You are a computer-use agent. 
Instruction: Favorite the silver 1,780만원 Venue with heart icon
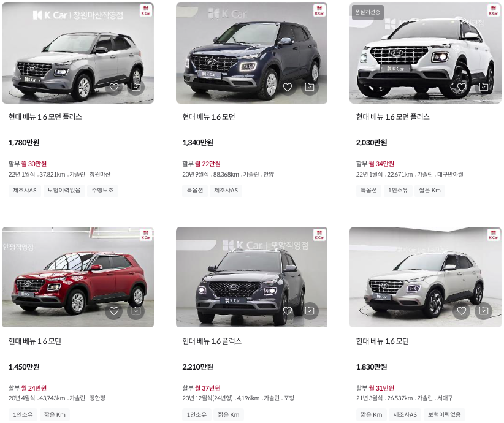[114, 87]
